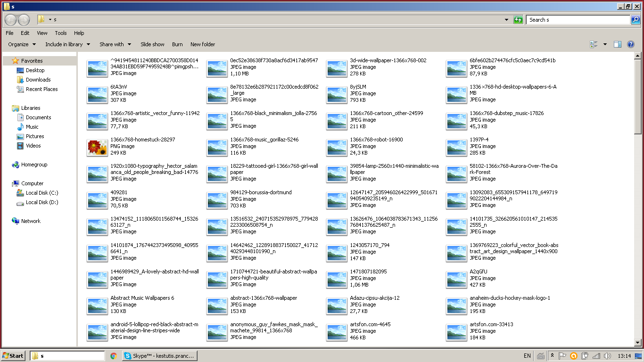This screenshot has height=362, width=644.
Task: Select Favorites in navigation pane
Action: 32,61
